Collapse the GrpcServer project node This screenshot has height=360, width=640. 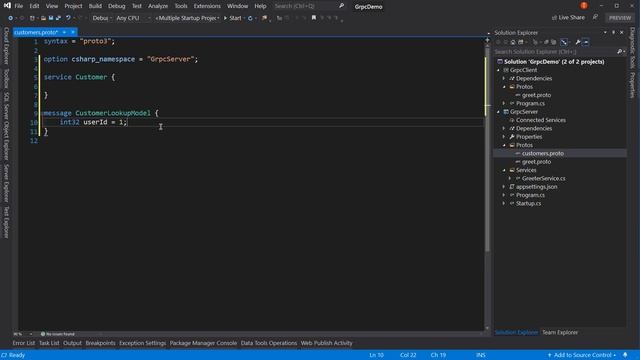tap(498, 112)
